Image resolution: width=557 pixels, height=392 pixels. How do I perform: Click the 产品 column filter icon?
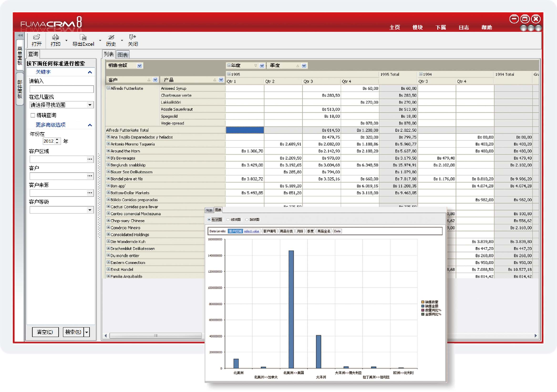pos(221,80)
